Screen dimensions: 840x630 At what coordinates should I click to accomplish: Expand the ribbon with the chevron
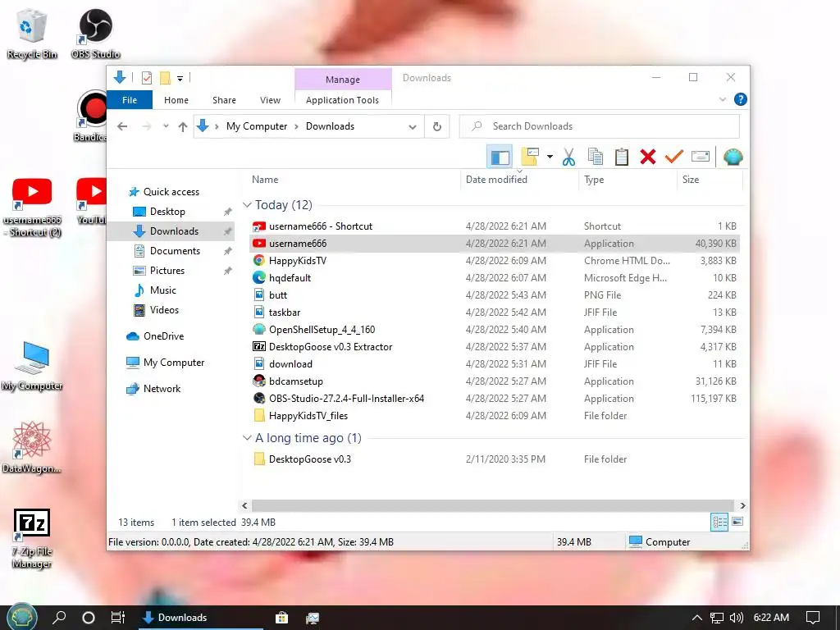pos(722,99)
